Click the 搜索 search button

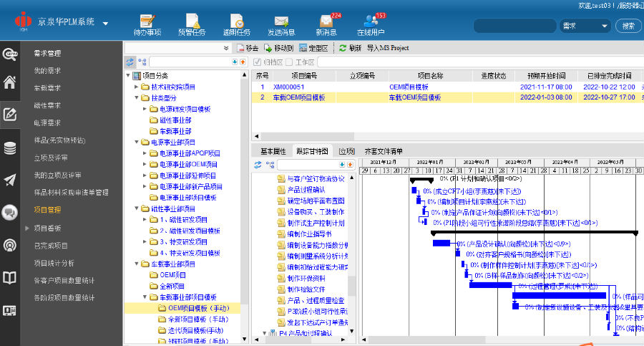628,26
